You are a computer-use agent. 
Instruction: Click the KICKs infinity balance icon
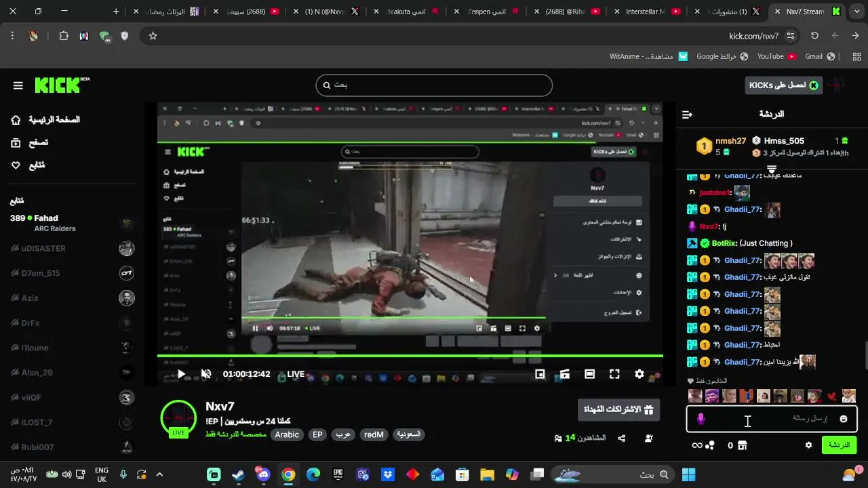click(x=703, y=445)
